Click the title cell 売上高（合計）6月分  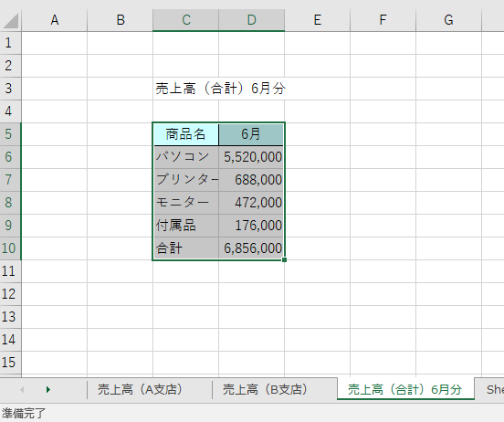click(x=221, y=89)
